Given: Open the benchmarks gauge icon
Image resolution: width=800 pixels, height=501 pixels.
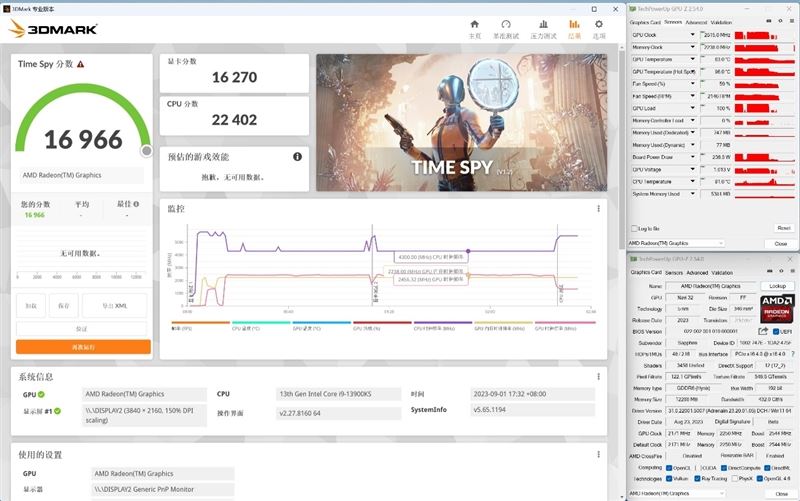Looking at the screenshot, I should (x=506, y=24).
